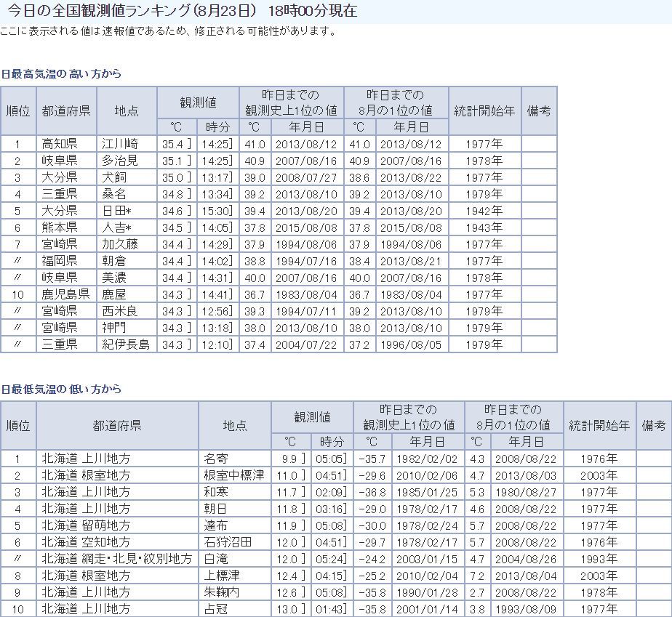Click the 桑名 location link
This screenshot has width=672, height=617.
[x=113, y=194]
